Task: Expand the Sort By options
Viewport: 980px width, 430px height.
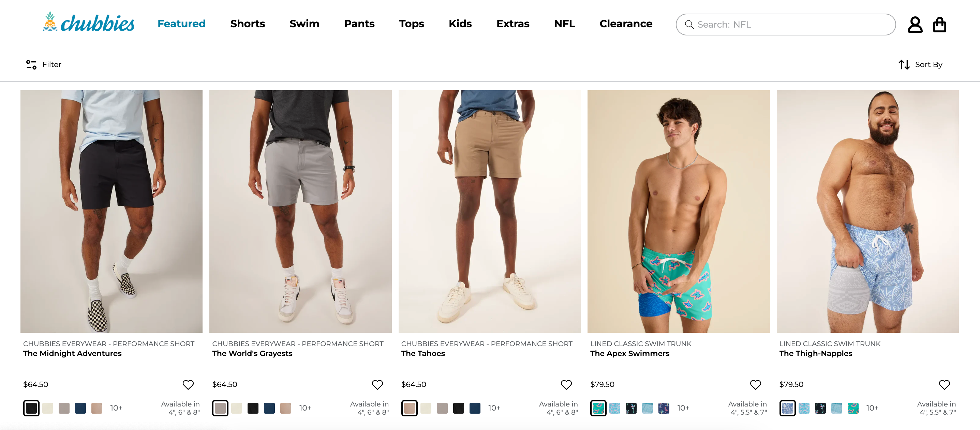Action: point(920,65)
